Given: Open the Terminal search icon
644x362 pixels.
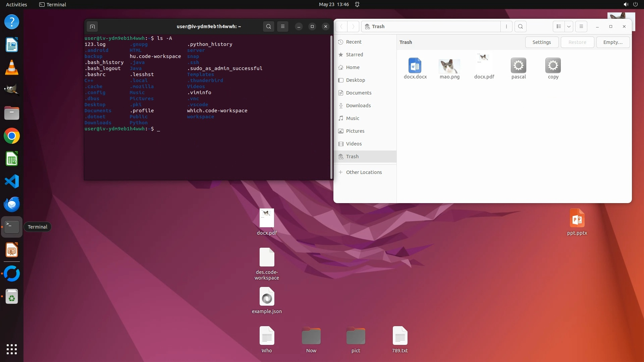Looking at the screenshot, I should click(268, 26).
